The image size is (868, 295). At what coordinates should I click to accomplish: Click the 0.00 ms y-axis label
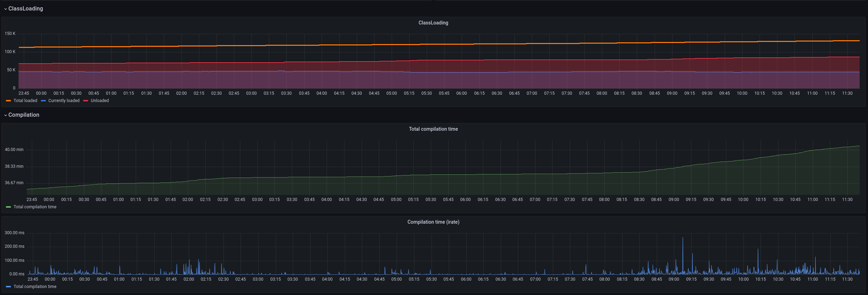17,274
